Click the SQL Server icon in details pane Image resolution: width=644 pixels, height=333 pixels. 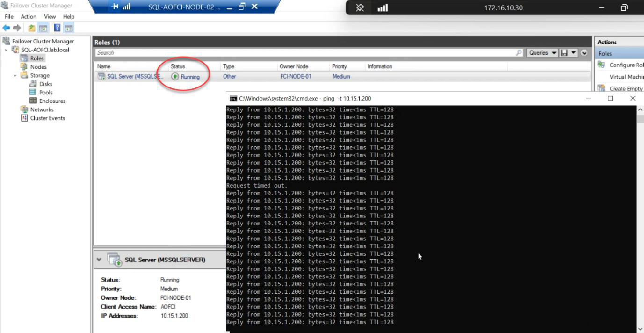[115, 259]
